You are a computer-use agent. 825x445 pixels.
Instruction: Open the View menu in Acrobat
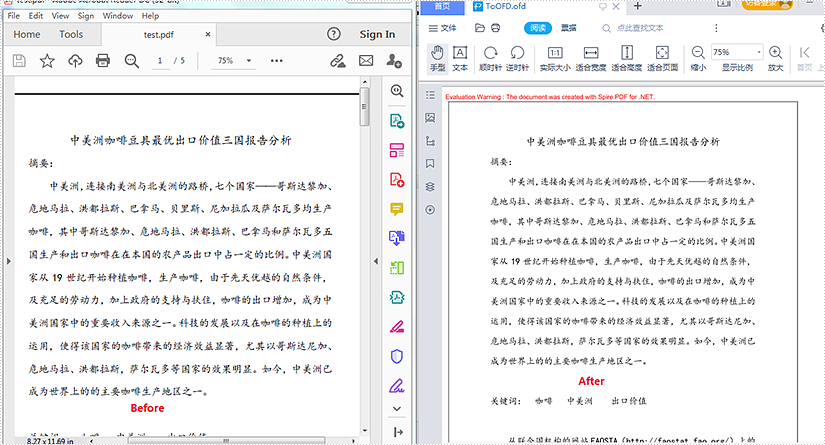tap(61, 16)
